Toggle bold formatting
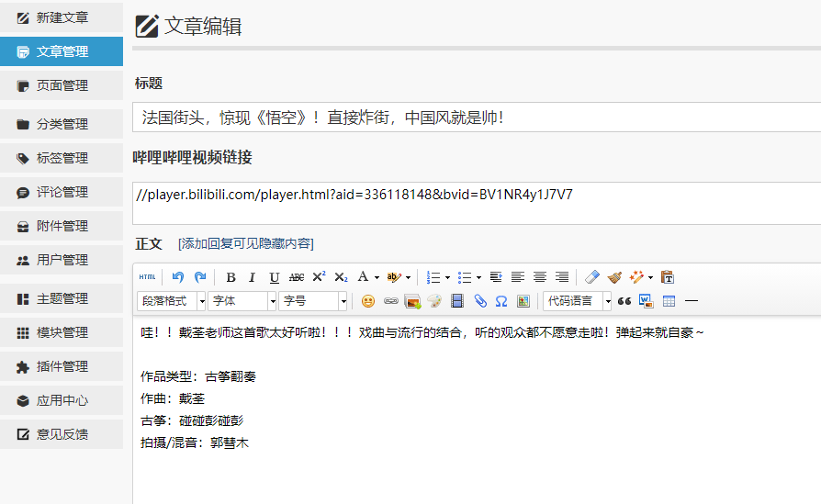This screenshot has width=821, height=504. tap(231, 277)
